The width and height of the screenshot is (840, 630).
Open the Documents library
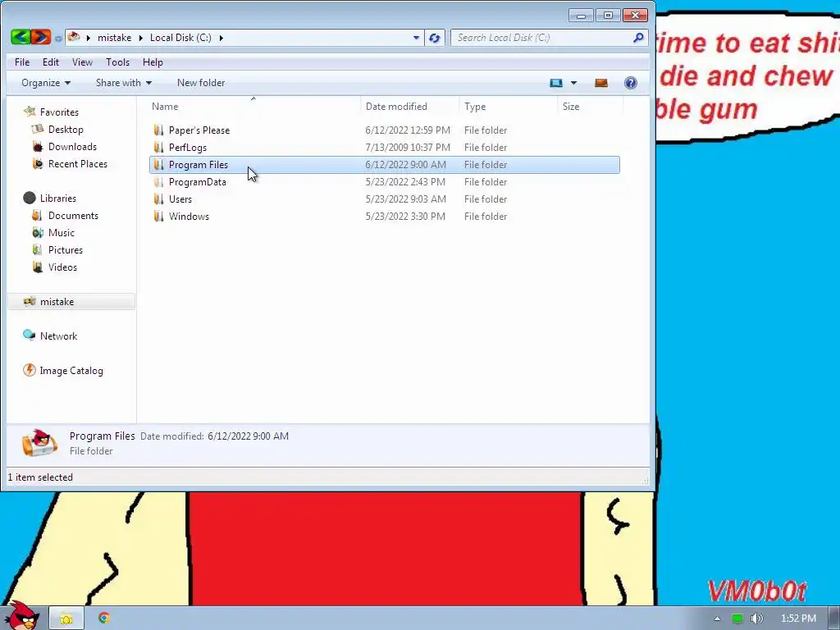73,216
